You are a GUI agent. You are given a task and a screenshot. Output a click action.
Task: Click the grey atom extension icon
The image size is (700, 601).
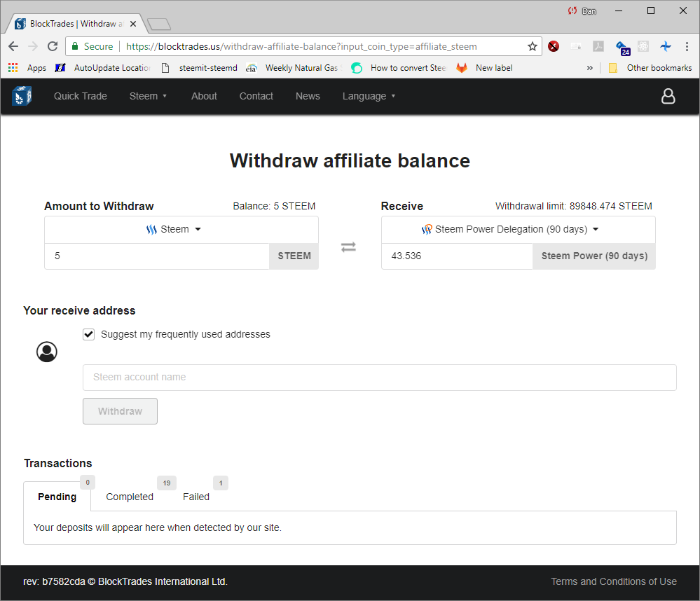tap(643, 46)
